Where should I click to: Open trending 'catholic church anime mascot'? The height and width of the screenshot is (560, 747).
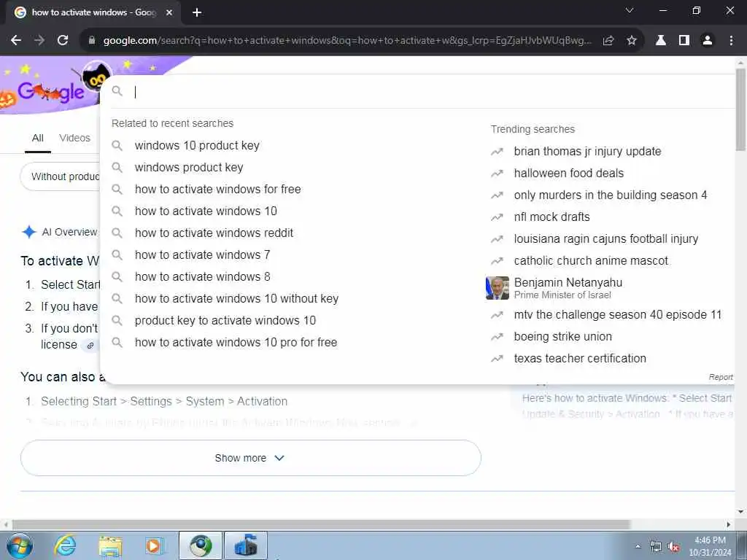click(x=591, y=261)
